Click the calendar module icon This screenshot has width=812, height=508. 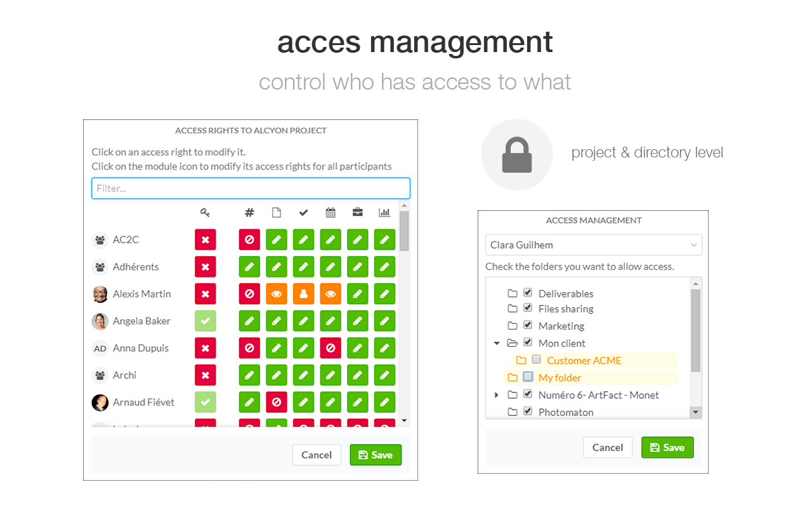click(x=331, y=213)
